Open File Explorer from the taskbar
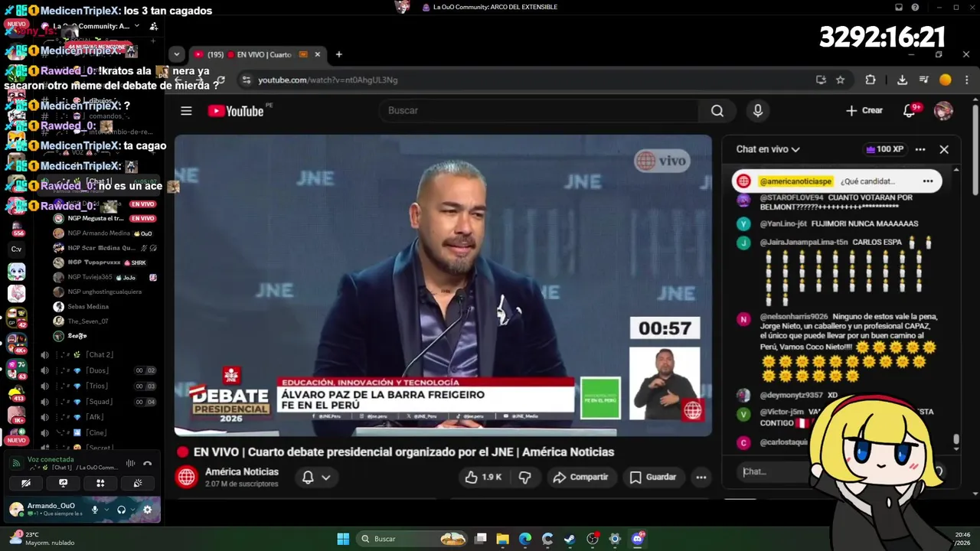The height and width of the screenshot is (551, 980). click(502, 539)
